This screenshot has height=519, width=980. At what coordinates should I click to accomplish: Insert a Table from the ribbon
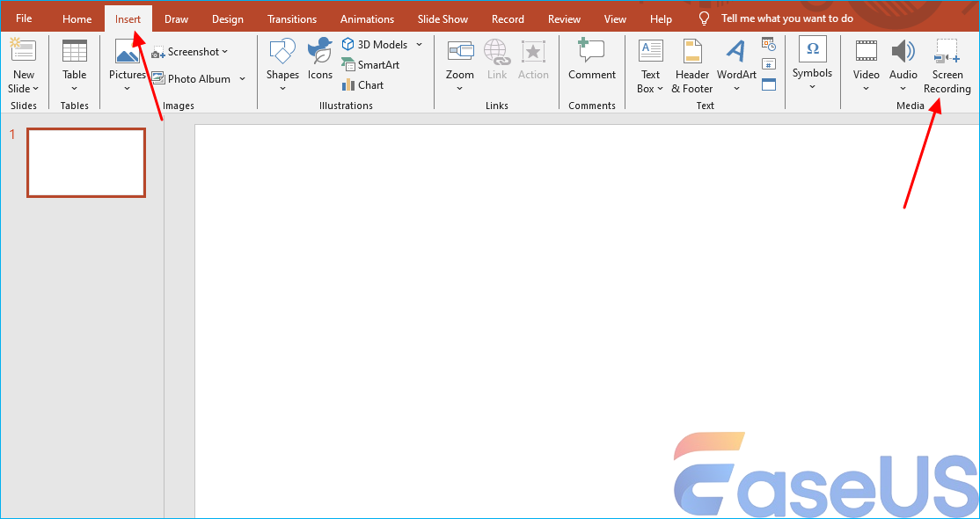(x=75, y=65)
